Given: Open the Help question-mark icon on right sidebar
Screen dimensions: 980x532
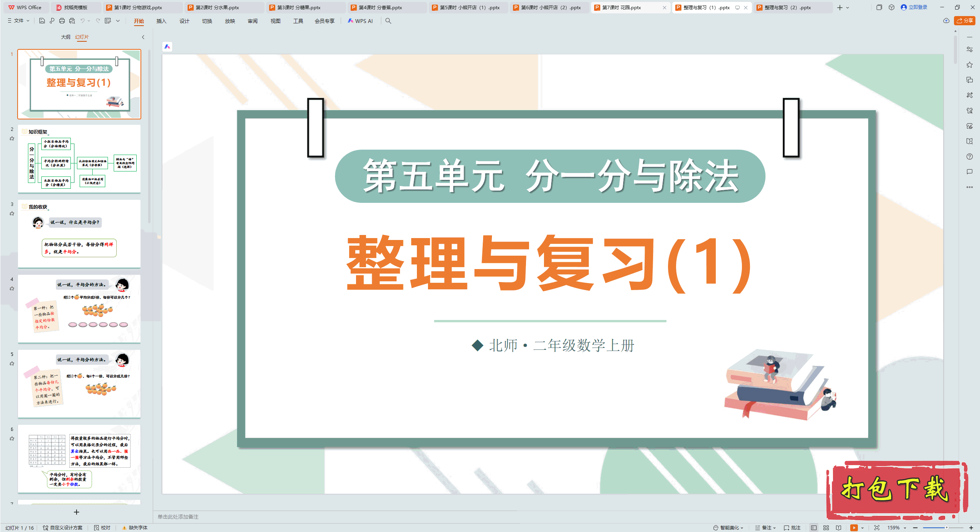Looking at the screenshot, I should 970,157.
